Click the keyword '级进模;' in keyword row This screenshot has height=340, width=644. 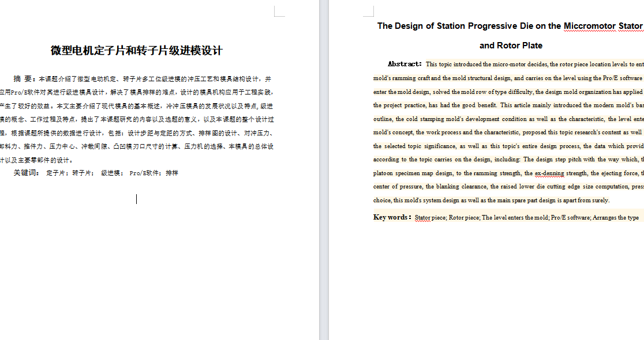(112, 173)
